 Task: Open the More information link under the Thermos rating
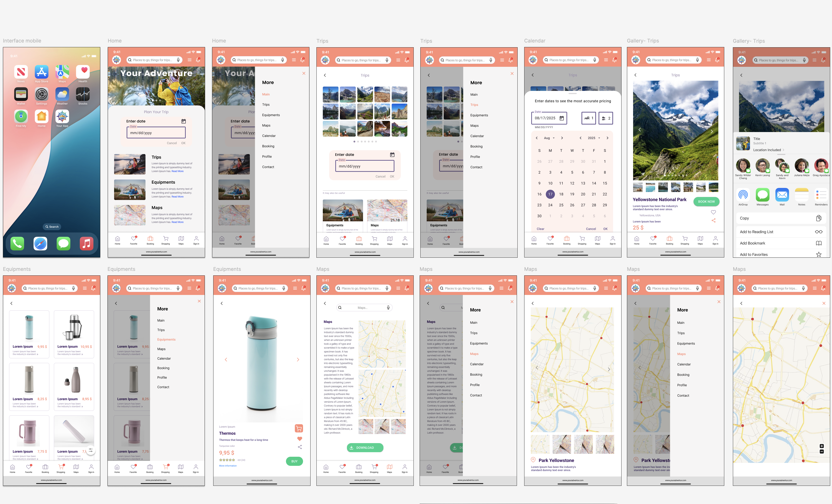click(228, 466)
